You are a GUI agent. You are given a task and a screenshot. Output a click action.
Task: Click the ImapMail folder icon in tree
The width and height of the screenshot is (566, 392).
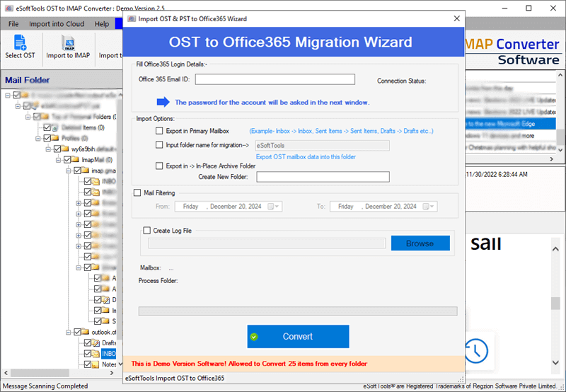pyautogui.click(x=76, y=159)
